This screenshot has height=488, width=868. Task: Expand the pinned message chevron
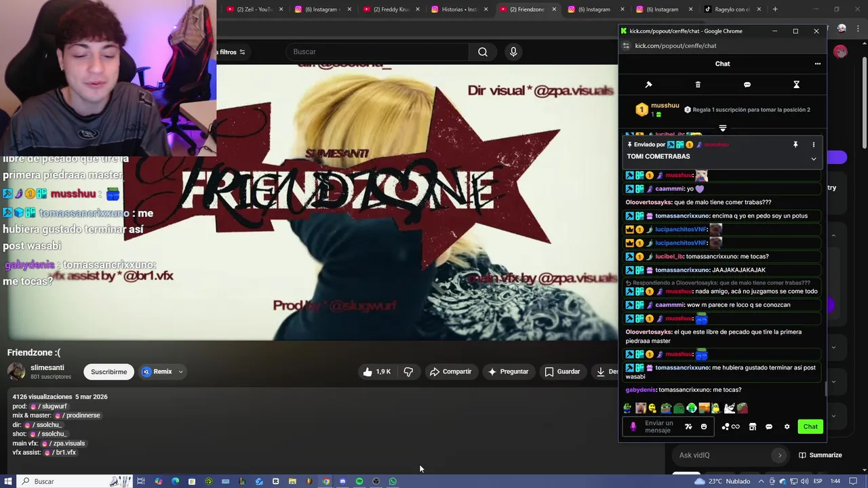point(814,159)
